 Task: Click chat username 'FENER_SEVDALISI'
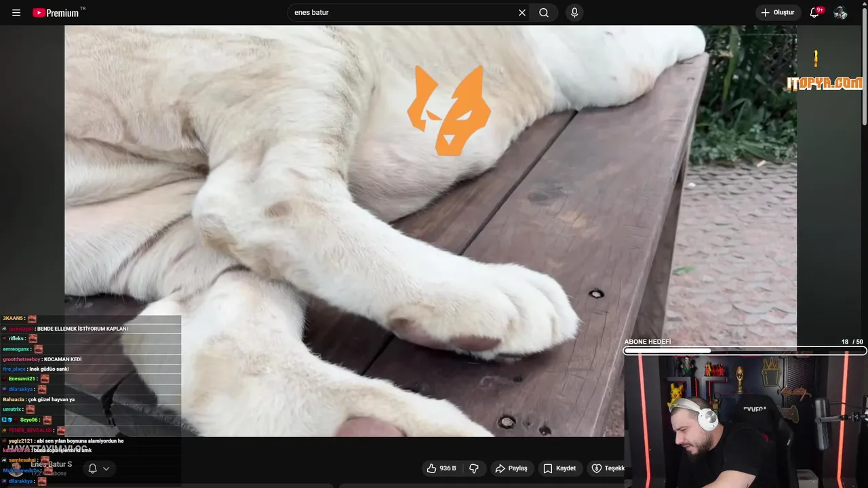(30, 430)
